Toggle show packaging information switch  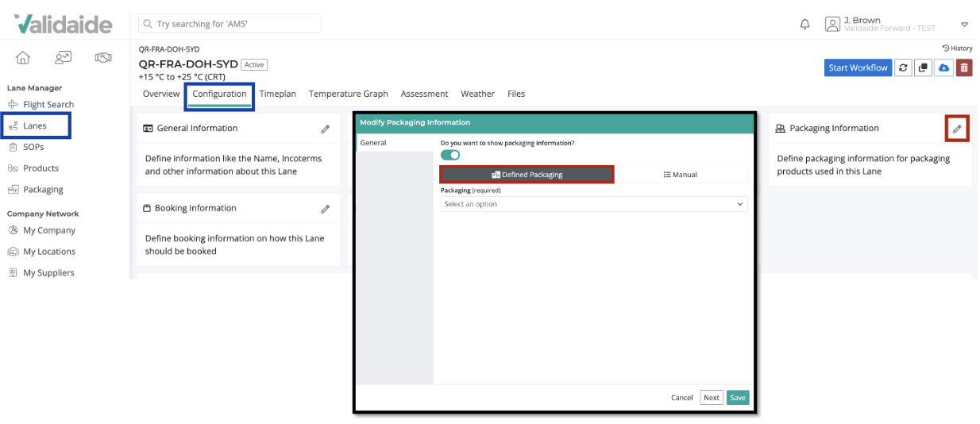tap(450, 155)
